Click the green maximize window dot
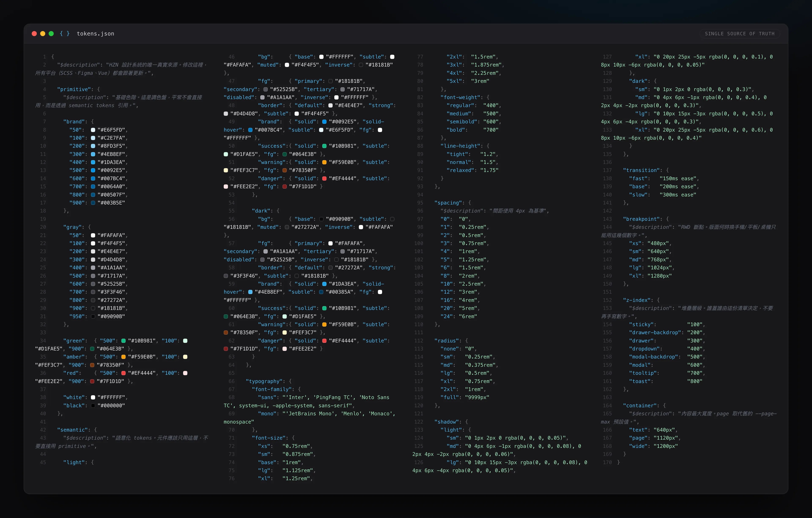The width and height of the screenshot is (812, 518). pos(51,34)
